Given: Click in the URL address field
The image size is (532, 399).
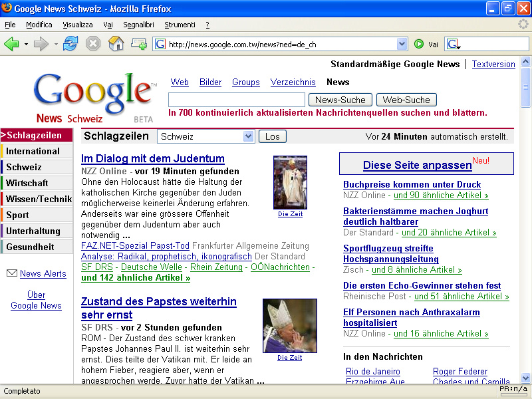Looking at the screenshot, I should [281, 45].
